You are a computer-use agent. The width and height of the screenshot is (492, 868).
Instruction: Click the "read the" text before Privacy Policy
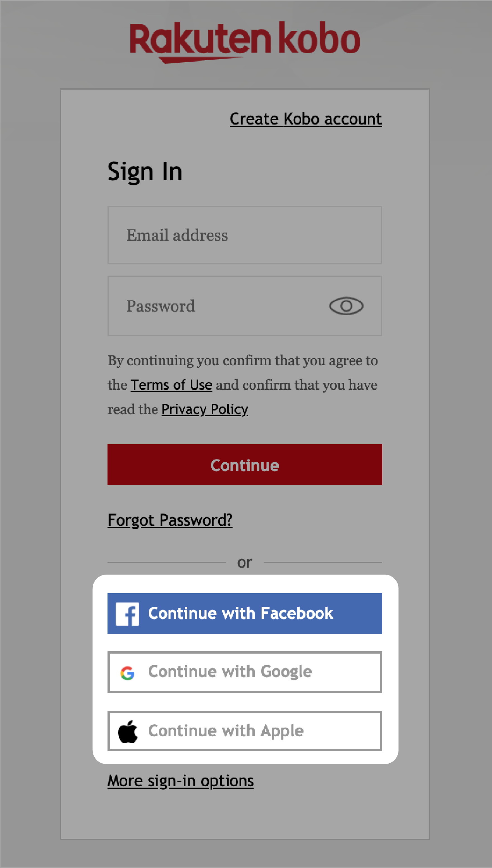coord(132,410)
